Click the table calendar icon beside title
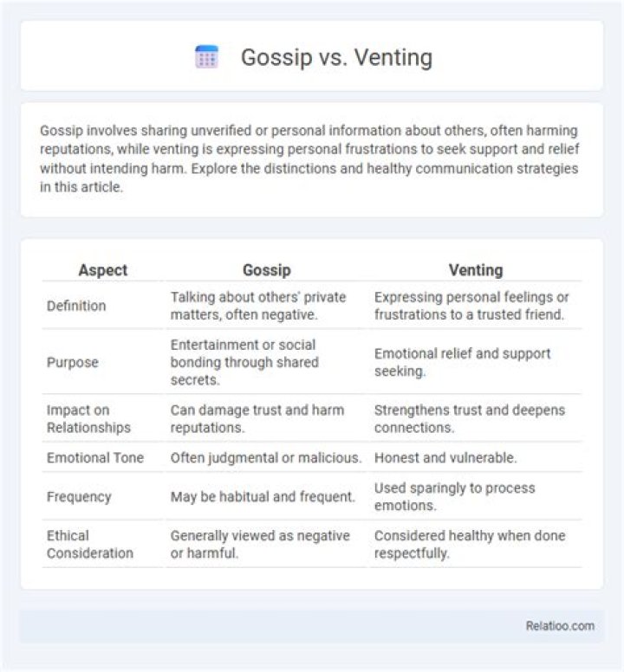This screenshot has height=672, width=624. (x=207, y=57)
